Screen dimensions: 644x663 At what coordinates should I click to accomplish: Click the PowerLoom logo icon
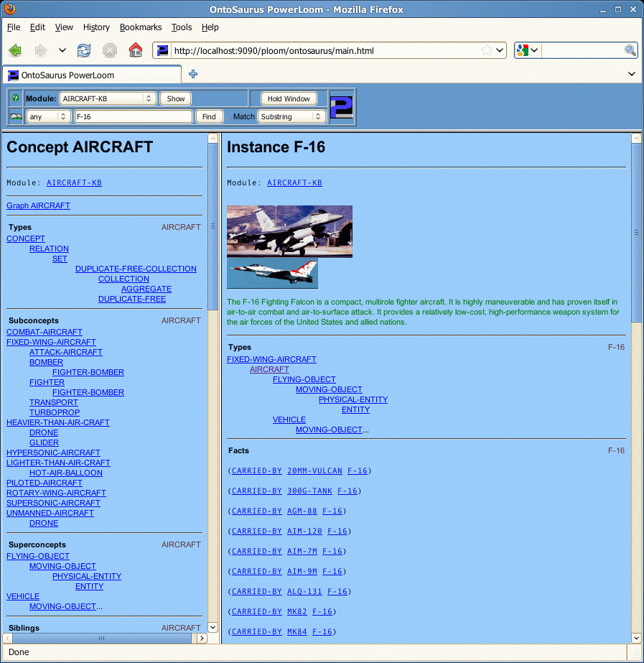(342, 108)
